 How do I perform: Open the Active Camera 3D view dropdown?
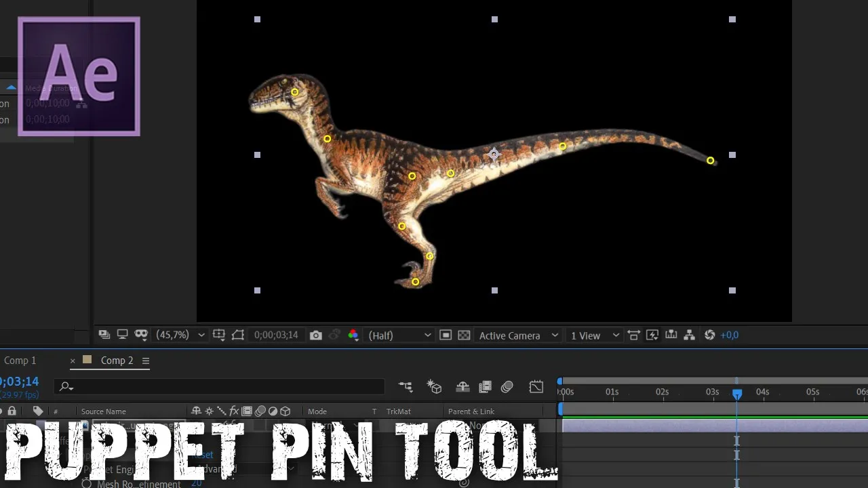point(518,335)
